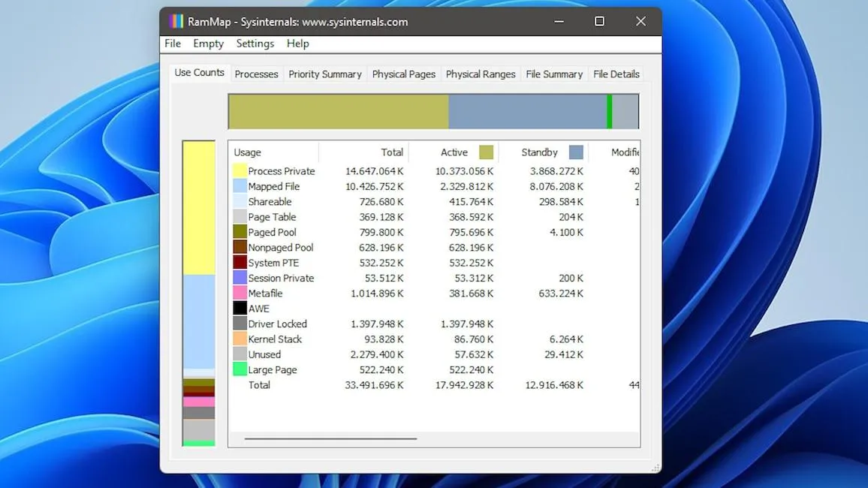The width and height of the screenshot is (868, 488).
Task: Open the File menu
Action: [173, 44]
